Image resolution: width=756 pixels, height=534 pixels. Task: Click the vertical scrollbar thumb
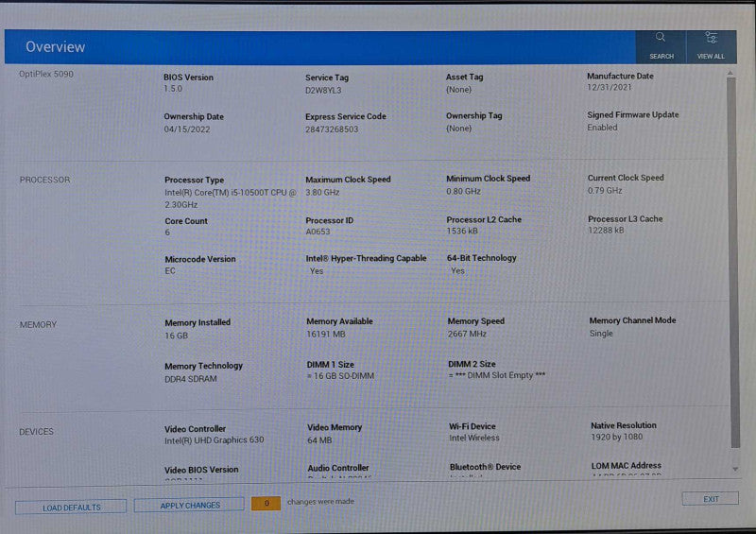click(733, 262)
